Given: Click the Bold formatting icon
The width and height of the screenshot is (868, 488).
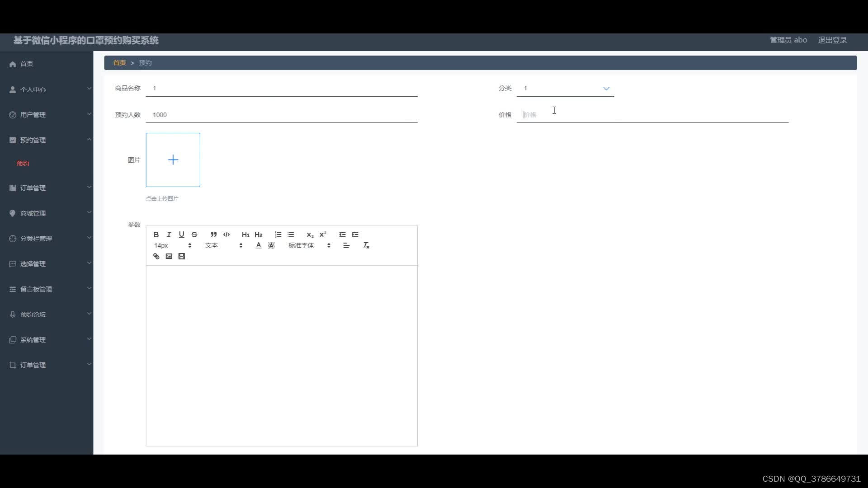Looking at the screenshot, I should coord(156,234).
